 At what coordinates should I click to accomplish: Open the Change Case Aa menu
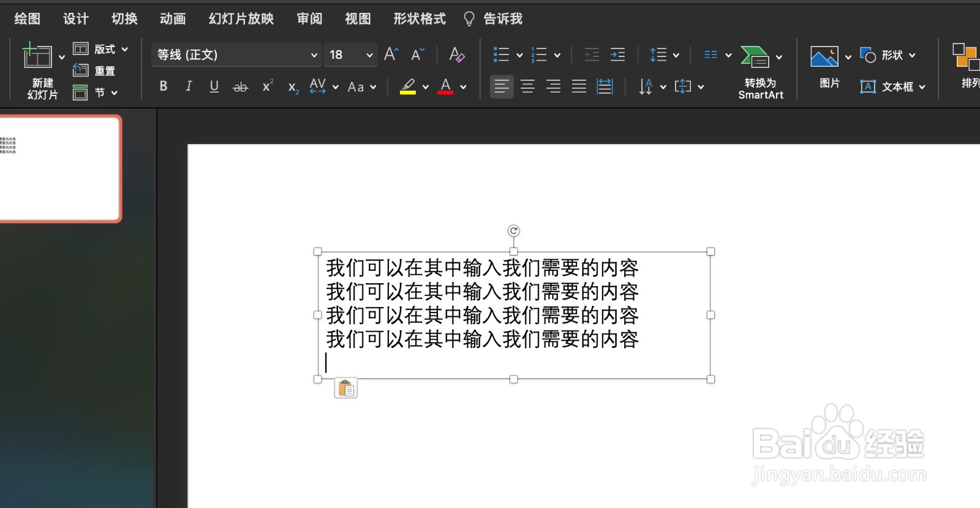click(x=361, y=87)
